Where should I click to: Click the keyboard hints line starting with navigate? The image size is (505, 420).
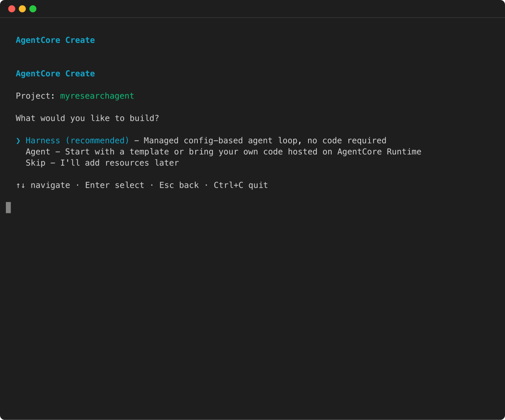(142, 185)
